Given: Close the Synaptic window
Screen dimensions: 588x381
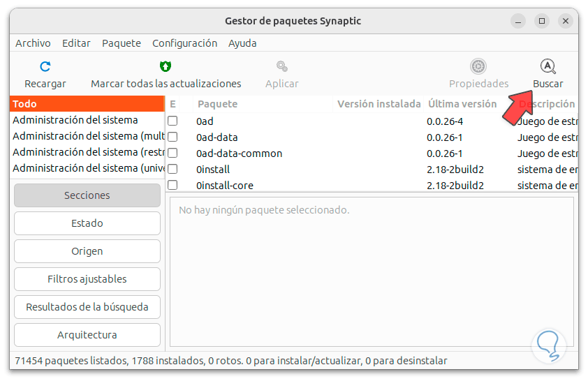Looking at the screenshot, I should [x=566, y=21].
